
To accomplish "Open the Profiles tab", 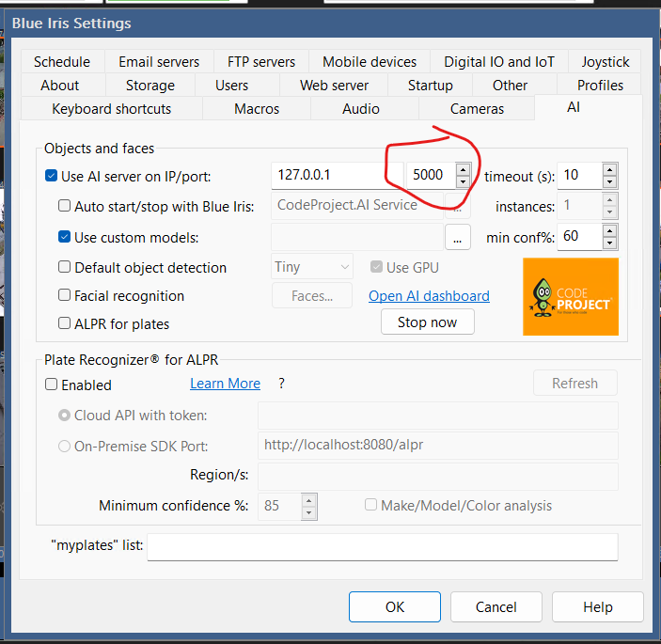I will [600, 86].
